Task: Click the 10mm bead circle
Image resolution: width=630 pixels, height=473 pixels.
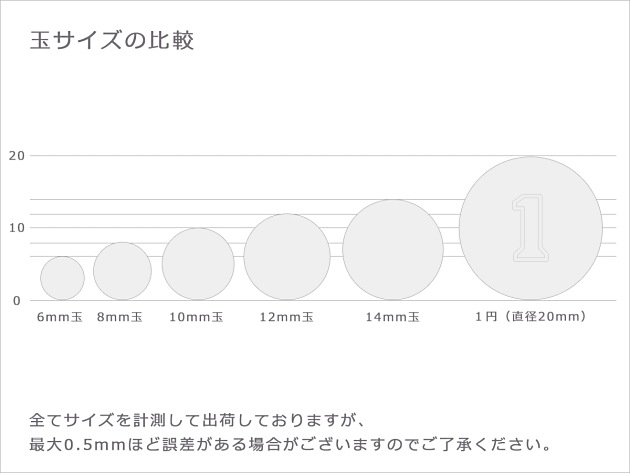Action: coord(198,264)
